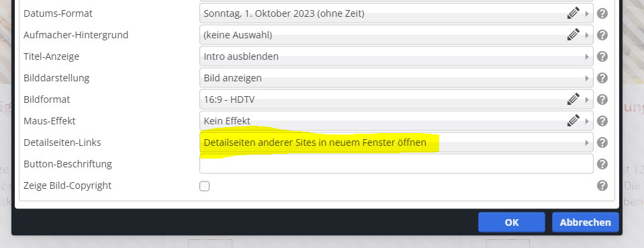Confirm the dialog with OK
644x248 pixels.
[x=511, y=222]
